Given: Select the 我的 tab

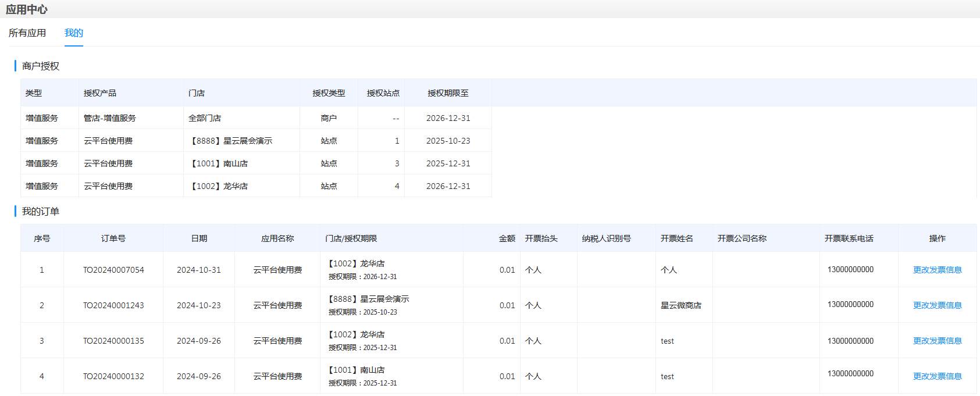Looking at the screenshot, I should click(x=74, y=33).
